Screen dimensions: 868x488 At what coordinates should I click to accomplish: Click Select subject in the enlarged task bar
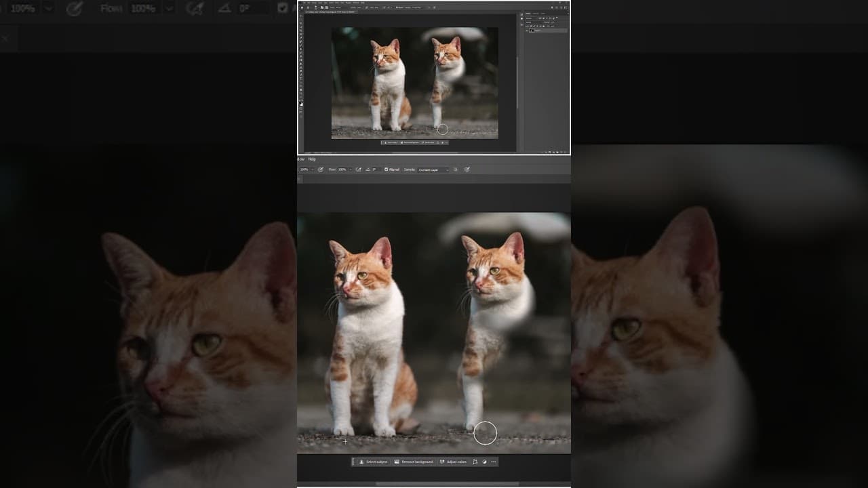tap(374, 462)
